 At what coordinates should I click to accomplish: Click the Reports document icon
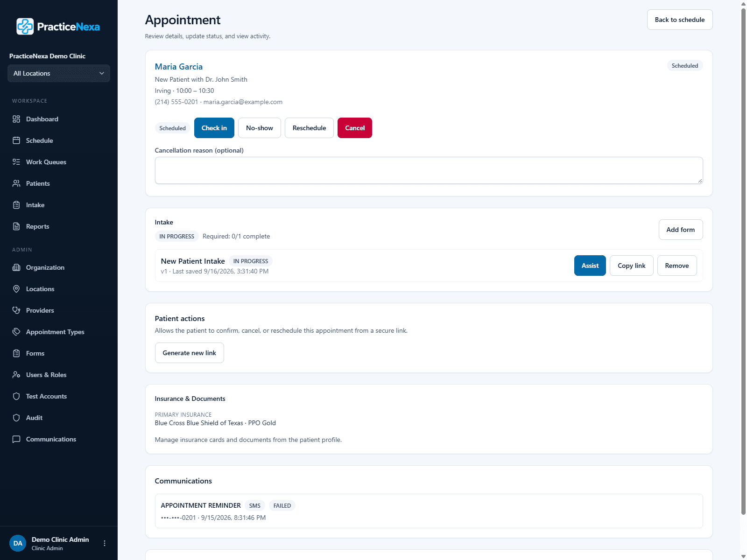click(x=16, y=226)
